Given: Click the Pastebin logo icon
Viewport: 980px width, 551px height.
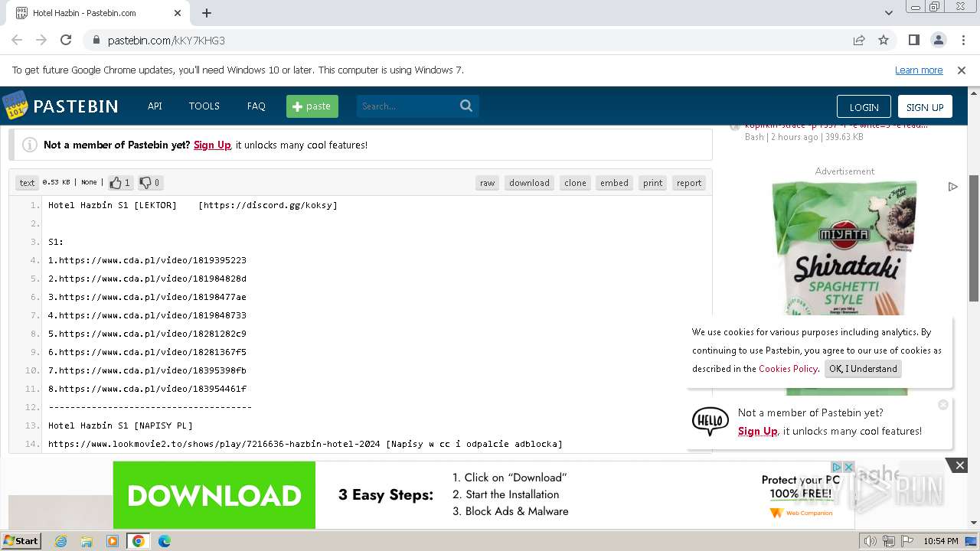Looking at the screenshot, I should coord(15,106).
